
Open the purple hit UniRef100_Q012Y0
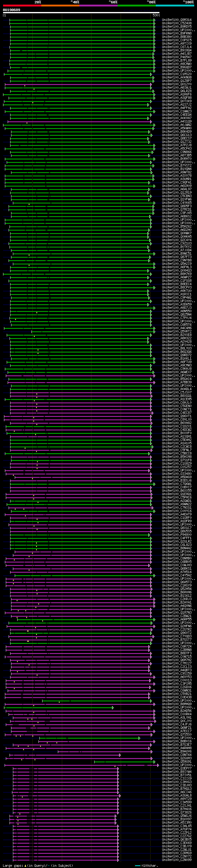click(177, 84)
